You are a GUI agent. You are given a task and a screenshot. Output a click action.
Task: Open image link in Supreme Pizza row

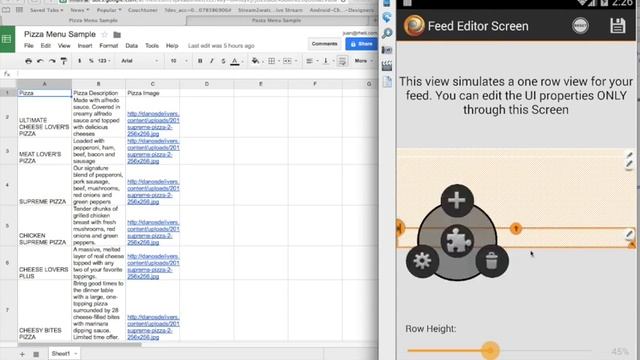point(153,191)
